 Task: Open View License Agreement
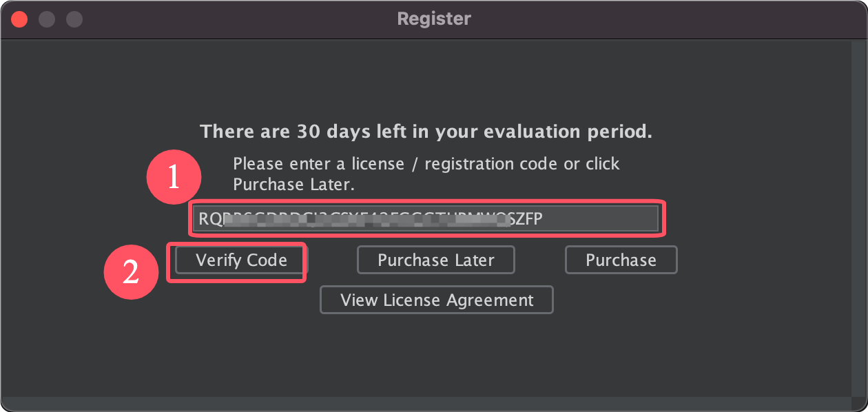coord(437,300)
